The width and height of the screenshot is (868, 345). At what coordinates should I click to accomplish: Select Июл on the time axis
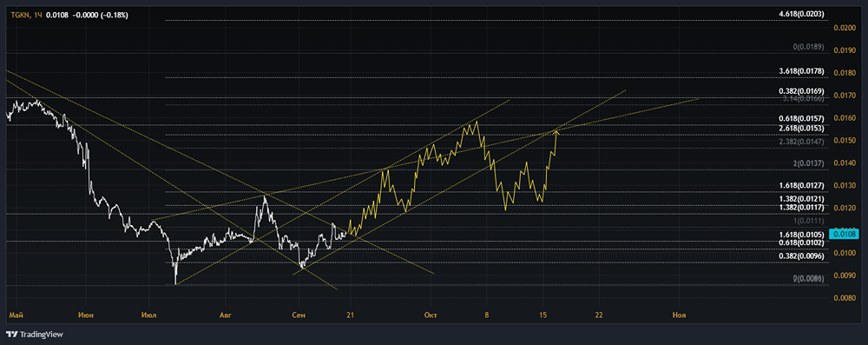(x=150, y=315)
